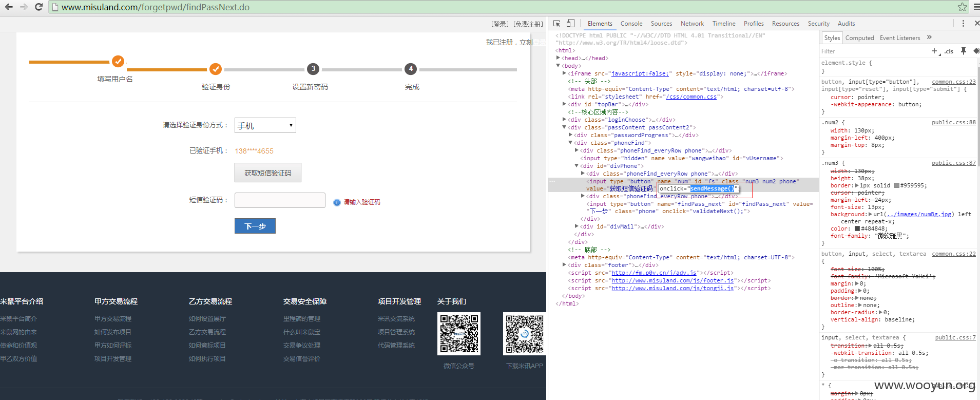Close the DevTools panel
This screenshot has width=980, height=400.
click(976, 24)
